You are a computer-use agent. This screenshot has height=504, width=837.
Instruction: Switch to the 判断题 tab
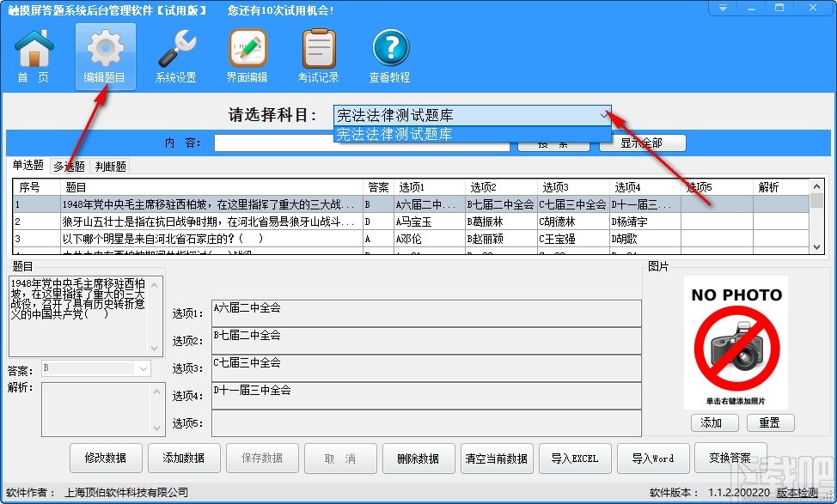(x=109, y=166)
